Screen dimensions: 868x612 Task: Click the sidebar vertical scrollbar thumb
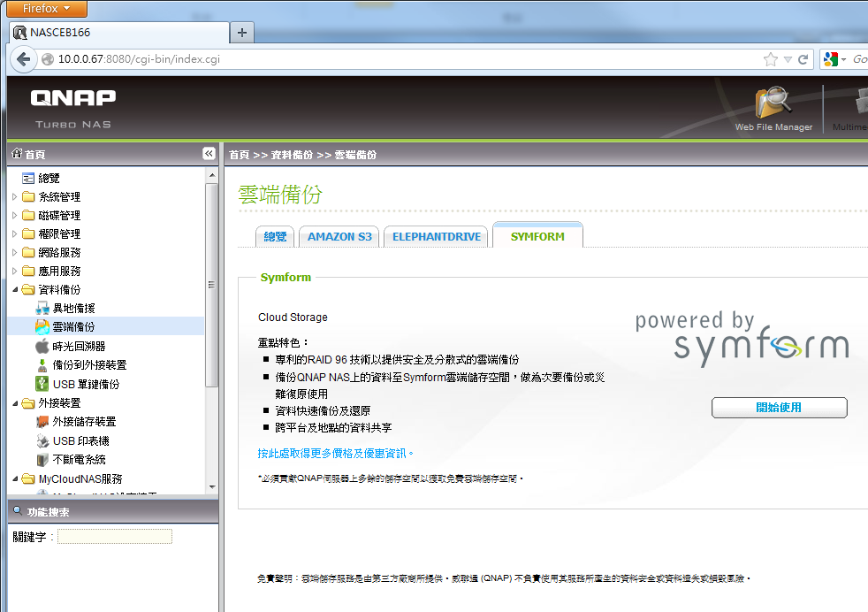coord(211,285)
